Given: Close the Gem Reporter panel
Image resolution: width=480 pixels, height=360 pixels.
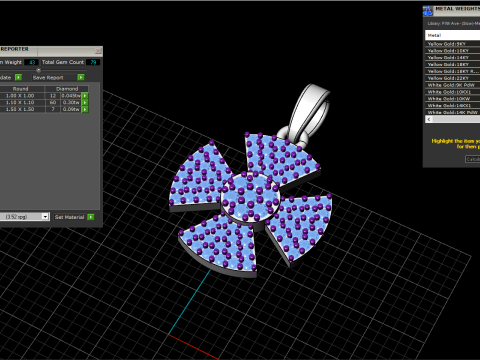Looking at the screenshot, I should (x=98, y=51).
